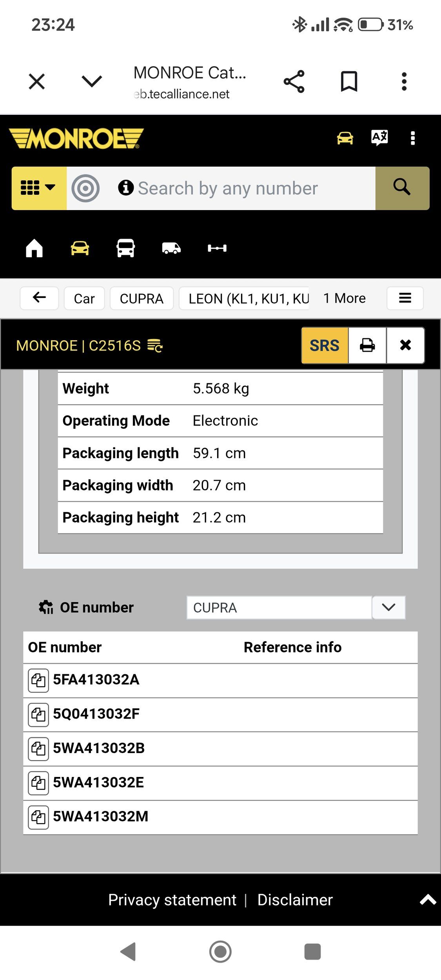Print the C2516S article details
Viewport: 441px width, 980px height.
[367, 345]
